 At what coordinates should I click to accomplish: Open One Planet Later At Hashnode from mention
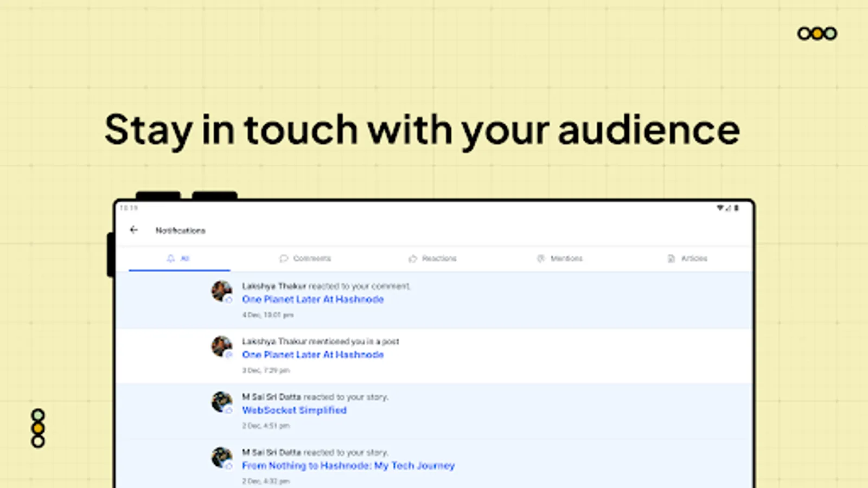click(x=313, y=355)
